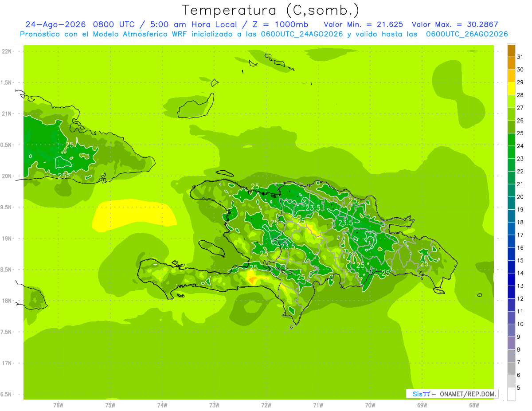Click the 24-Ago-2026 date text

pyautogui.click(x=55, y=24)
